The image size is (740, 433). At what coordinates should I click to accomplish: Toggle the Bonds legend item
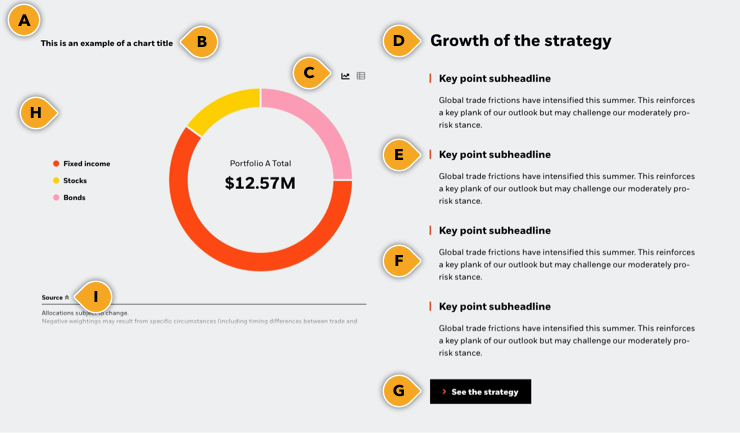point(69,198)
